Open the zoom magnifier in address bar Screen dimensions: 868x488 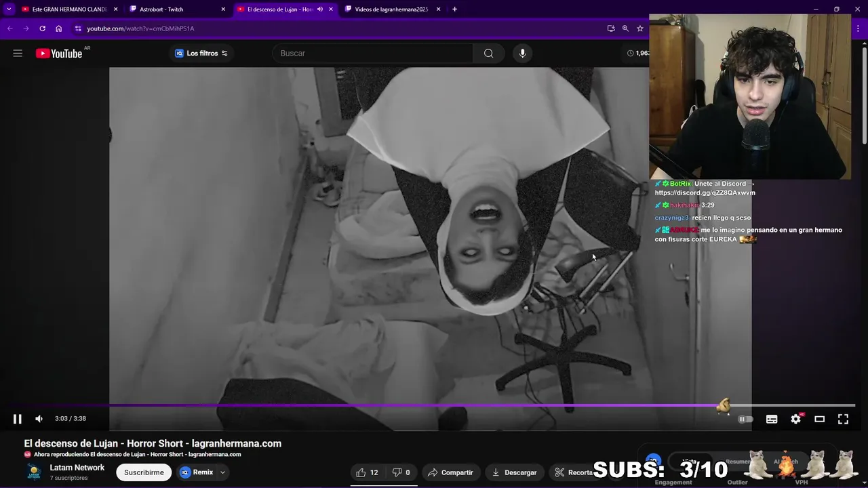625,28
